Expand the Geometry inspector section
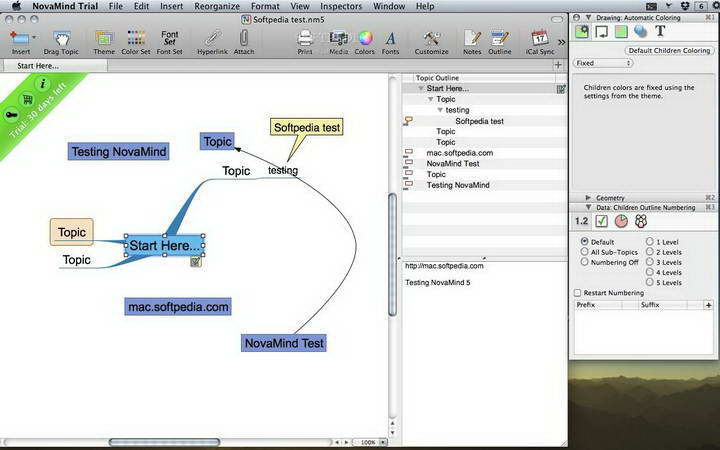 tap(588, 198)
